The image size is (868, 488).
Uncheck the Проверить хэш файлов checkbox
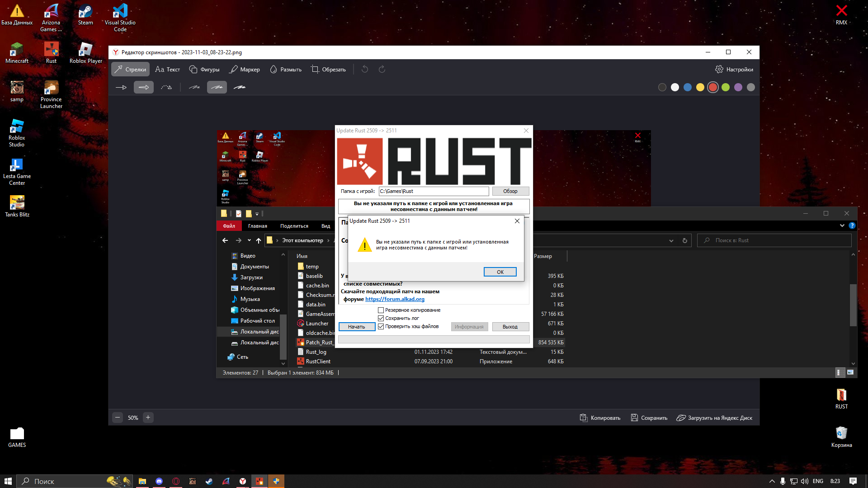[381, 326]
